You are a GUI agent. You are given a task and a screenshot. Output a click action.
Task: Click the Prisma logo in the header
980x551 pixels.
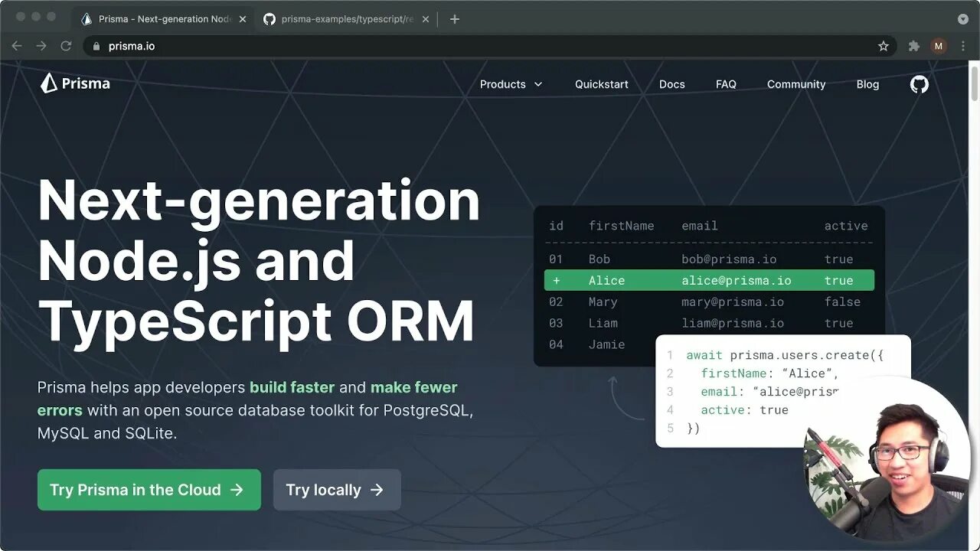(x=75, y=83)
